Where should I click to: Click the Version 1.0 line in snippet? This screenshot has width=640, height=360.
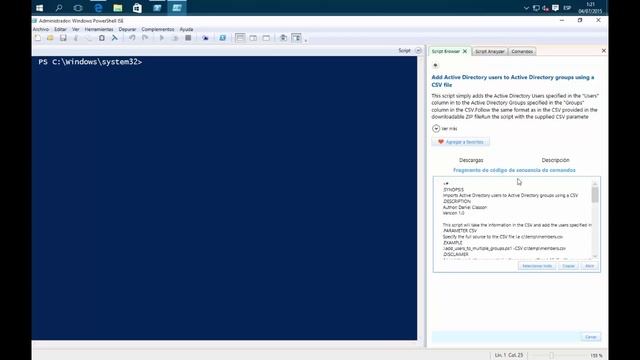(453, 213)
